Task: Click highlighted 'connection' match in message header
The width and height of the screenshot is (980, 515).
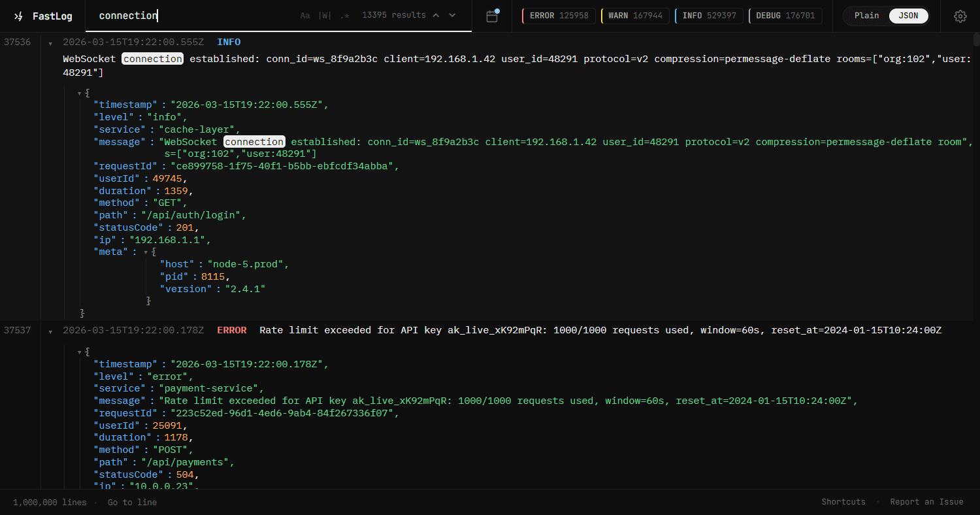Action: (153, 59)
